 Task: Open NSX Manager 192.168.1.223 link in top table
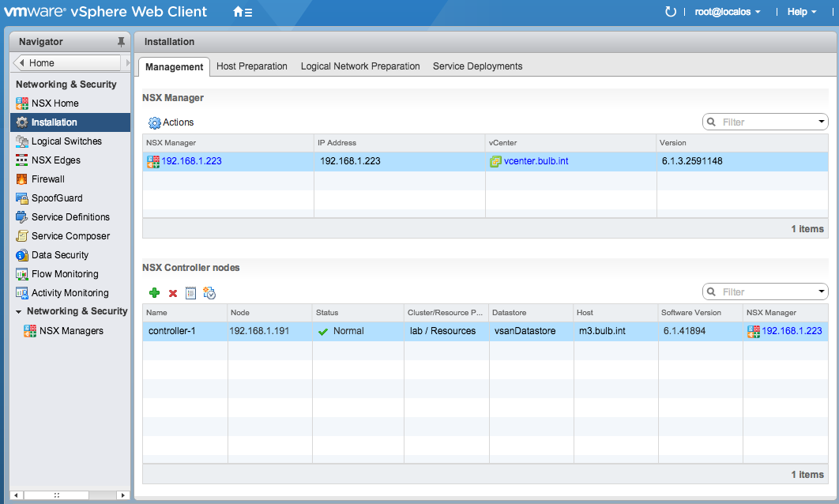191,161
